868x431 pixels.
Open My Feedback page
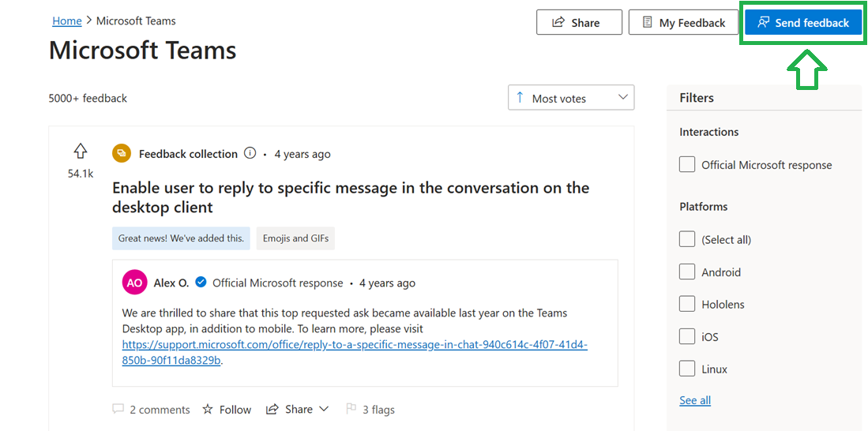[x=683, y=23]
